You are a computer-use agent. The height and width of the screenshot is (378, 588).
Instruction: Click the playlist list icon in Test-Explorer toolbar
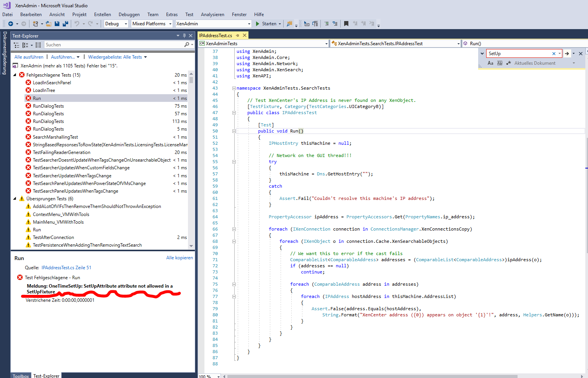click(38, 45)
